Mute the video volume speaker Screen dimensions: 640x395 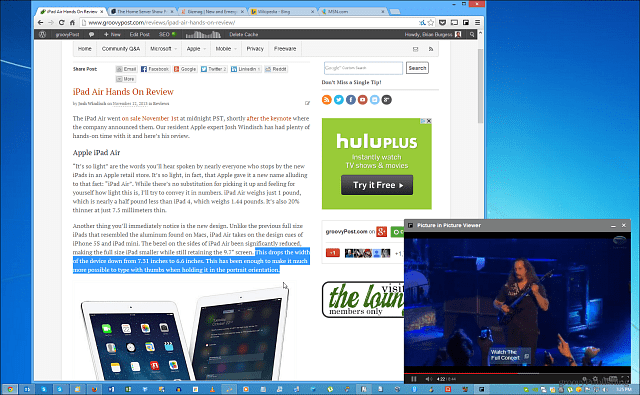(428, 379)
